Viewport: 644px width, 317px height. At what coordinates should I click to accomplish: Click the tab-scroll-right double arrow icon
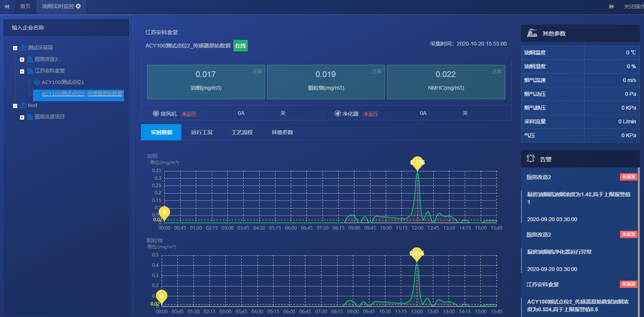tap(611, 7)
